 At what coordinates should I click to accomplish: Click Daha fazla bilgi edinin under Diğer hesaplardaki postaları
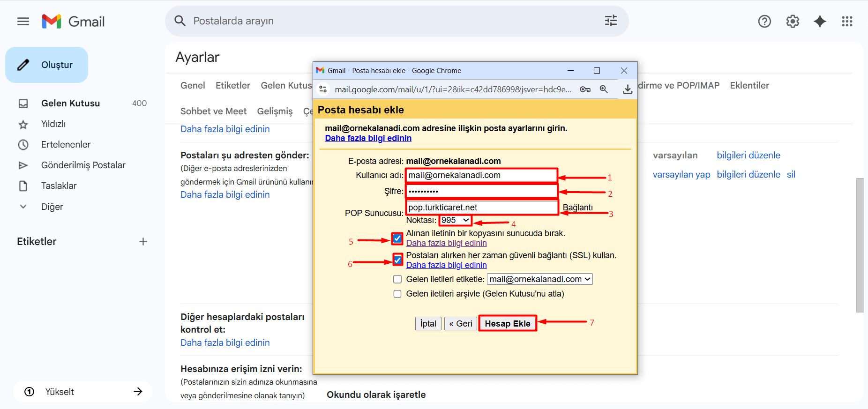(225, 342)
